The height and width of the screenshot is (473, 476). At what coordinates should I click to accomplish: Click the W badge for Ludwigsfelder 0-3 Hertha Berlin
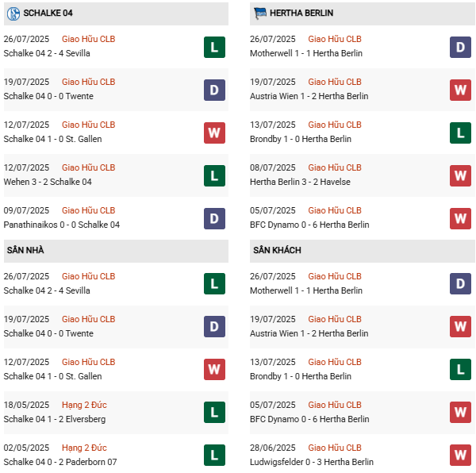[x=461, y=456]
